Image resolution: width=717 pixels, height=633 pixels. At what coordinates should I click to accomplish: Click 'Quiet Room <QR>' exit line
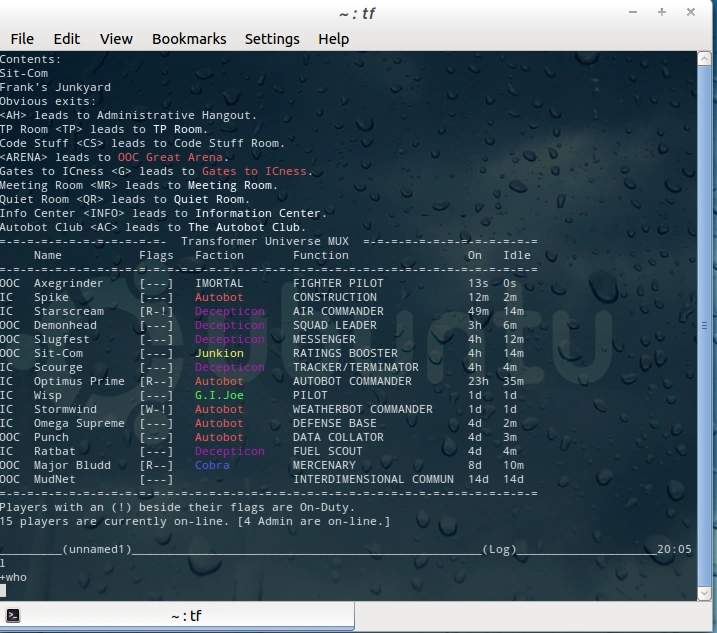tap(125, 199)
